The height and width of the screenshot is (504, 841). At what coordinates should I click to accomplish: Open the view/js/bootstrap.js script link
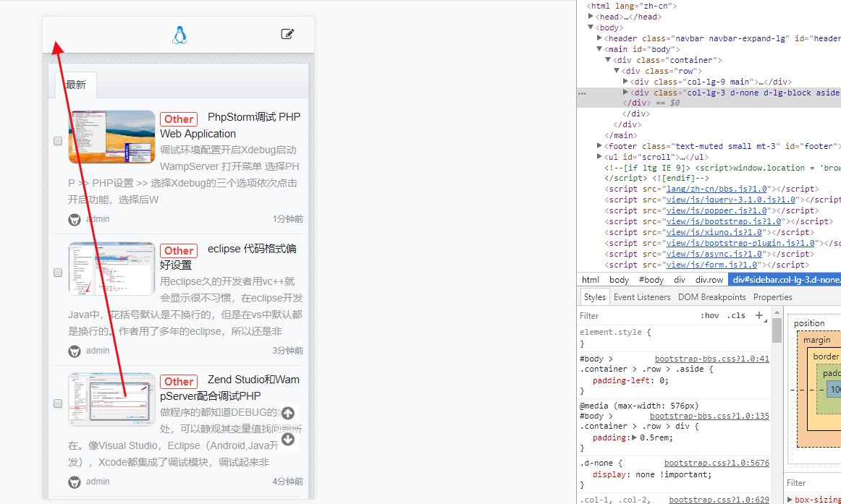pyautogui.click(x=724, y=221)
